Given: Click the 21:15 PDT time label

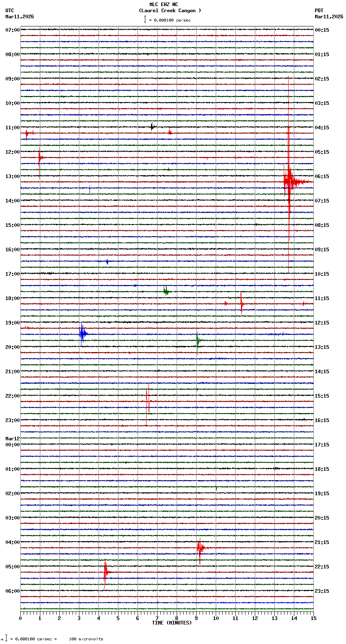Looking at the screenshot, I should pos(322,542).
